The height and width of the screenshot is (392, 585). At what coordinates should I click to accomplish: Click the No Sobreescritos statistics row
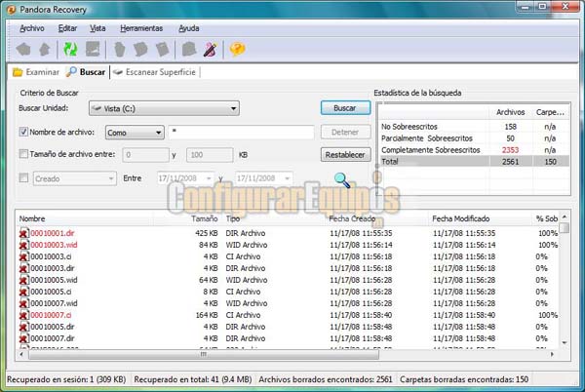point(474,127)
